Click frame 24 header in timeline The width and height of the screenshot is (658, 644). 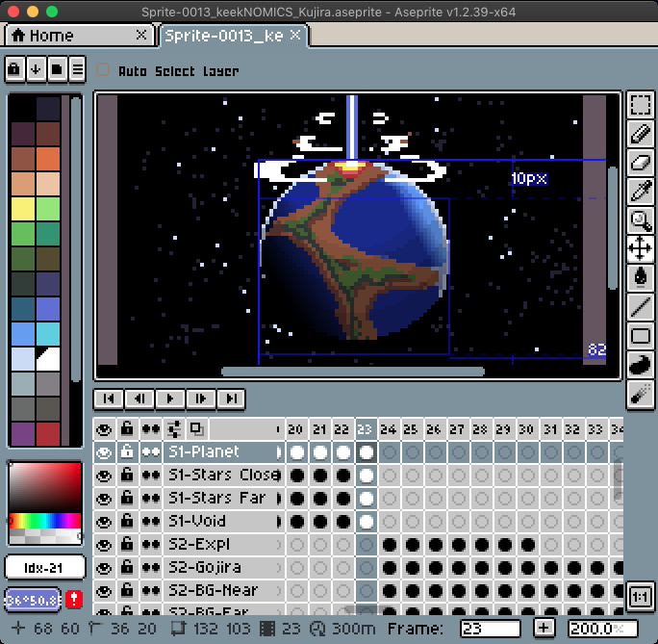(389, 429)
